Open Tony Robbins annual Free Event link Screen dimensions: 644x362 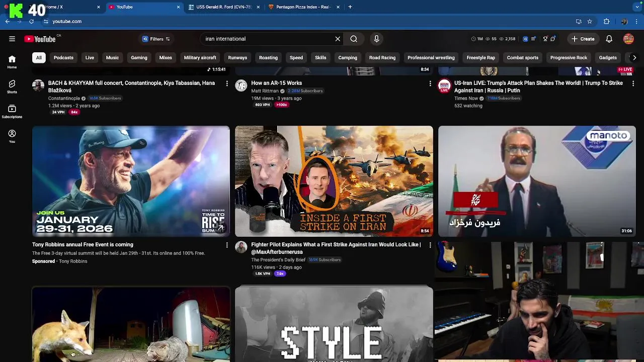[83, 245]
